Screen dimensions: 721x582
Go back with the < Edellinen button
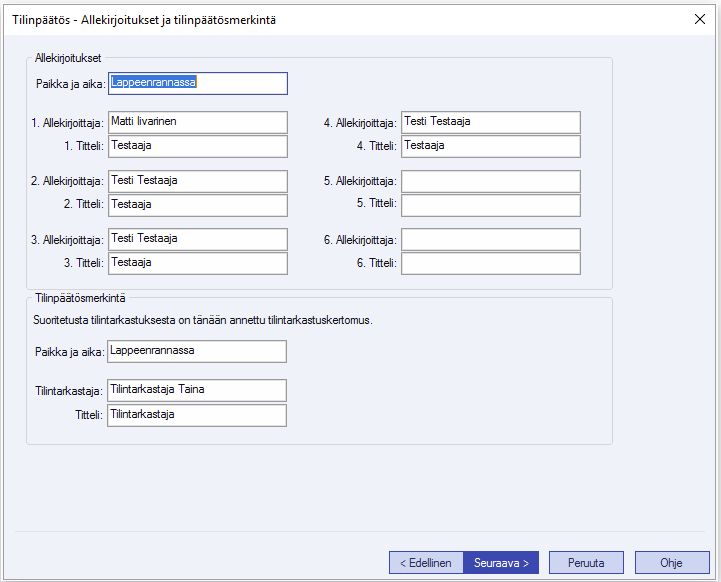(427, 563)
